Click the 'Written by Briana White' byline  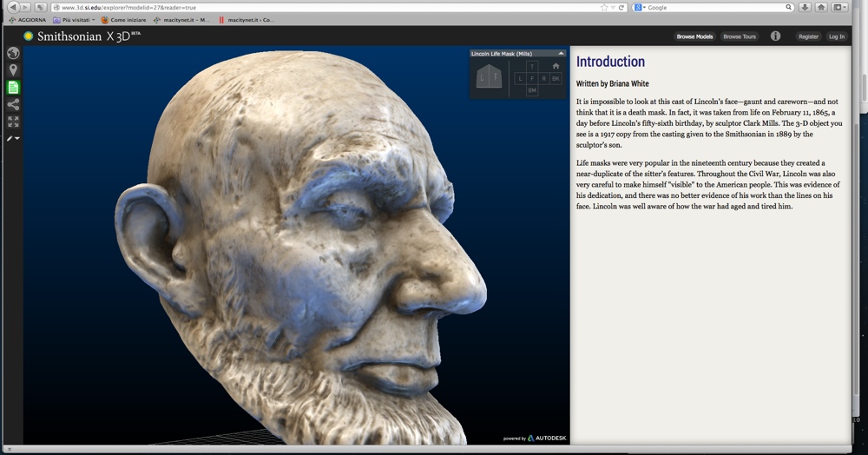point(612,83)
